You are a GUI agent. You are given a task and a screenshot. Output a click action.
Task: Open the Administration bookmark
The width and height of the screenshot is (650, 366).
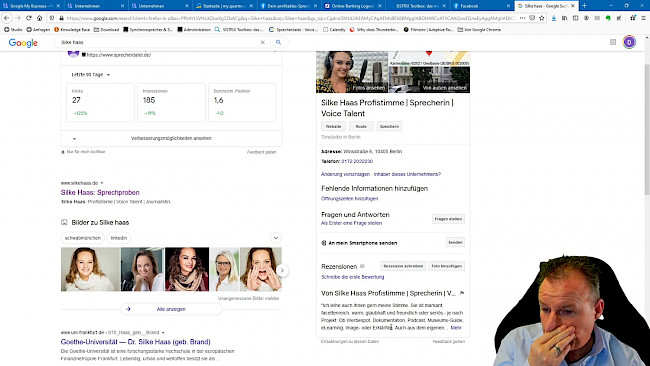click(194, 30)
